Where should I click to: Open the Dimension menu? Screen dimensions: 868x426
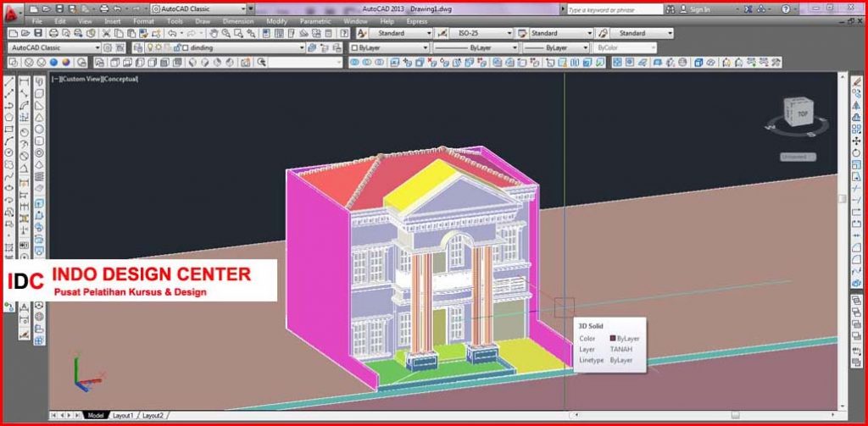[238, 21]
